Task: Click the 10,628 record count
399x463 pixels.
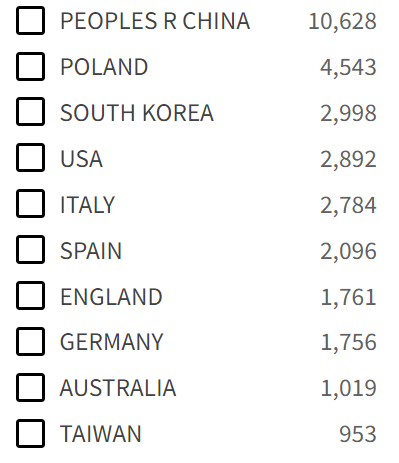Action: tap(342, 21)
